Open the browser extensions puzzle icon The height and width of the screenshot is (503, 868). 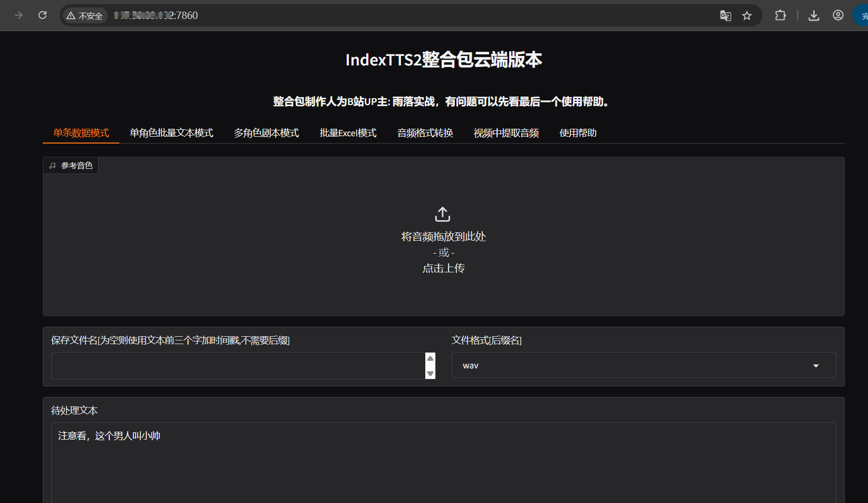coord(780,15)
